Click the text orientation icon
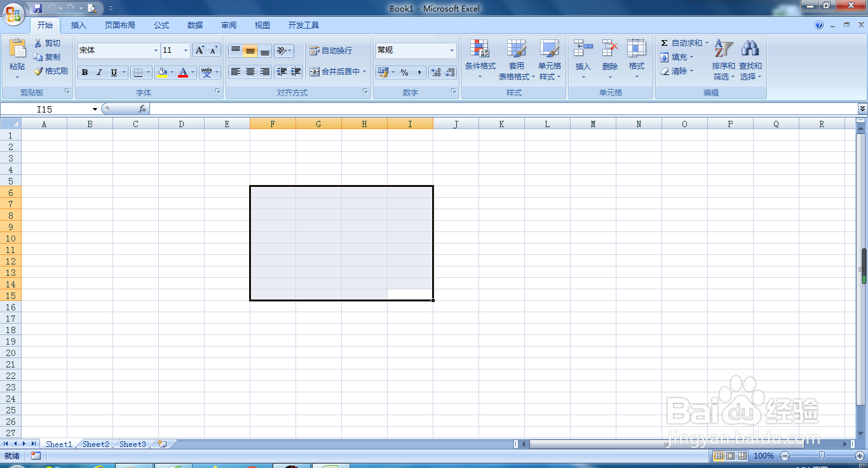 (283, 50)
